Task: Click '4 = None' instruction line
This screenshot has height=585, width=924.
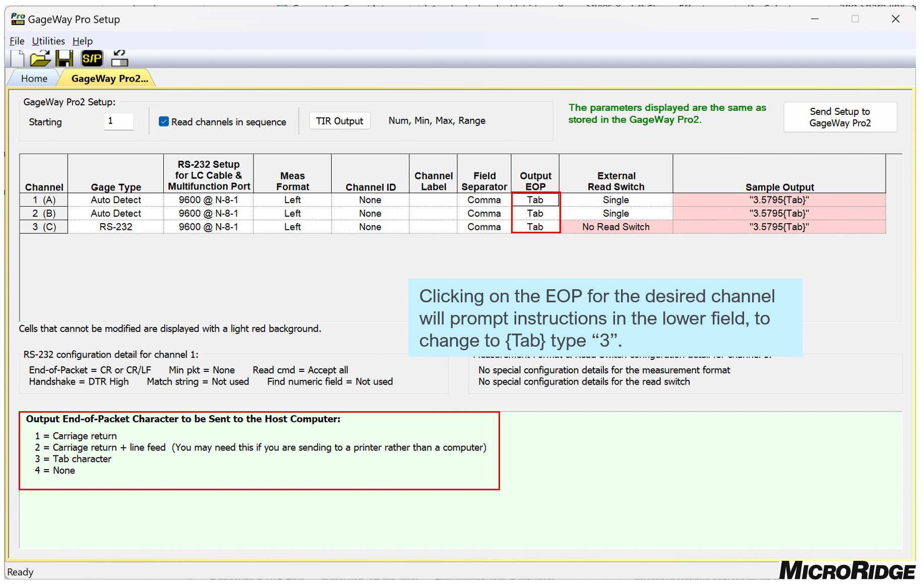Action: (55, 470)
